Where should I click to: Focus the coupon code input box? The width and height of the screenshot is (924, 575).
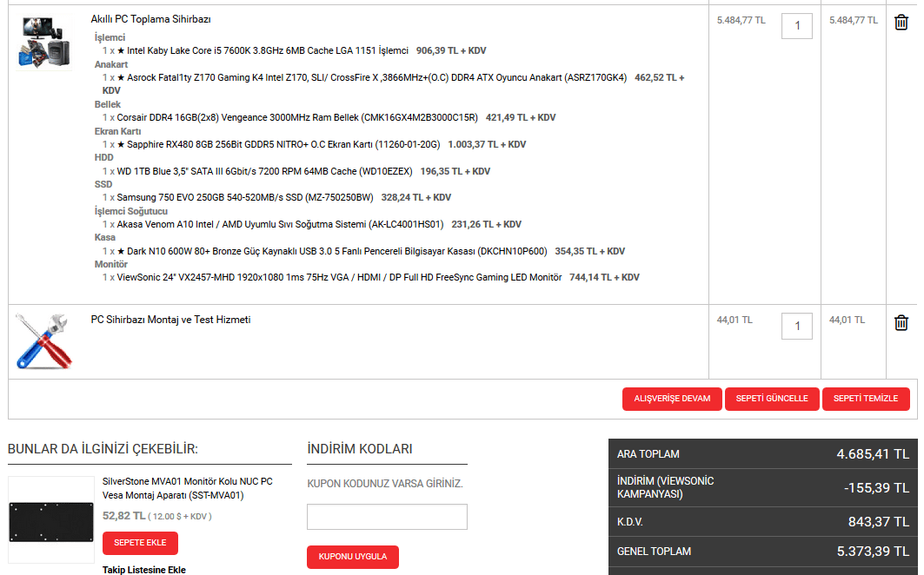pyautogui.click(x=387, y=517)
